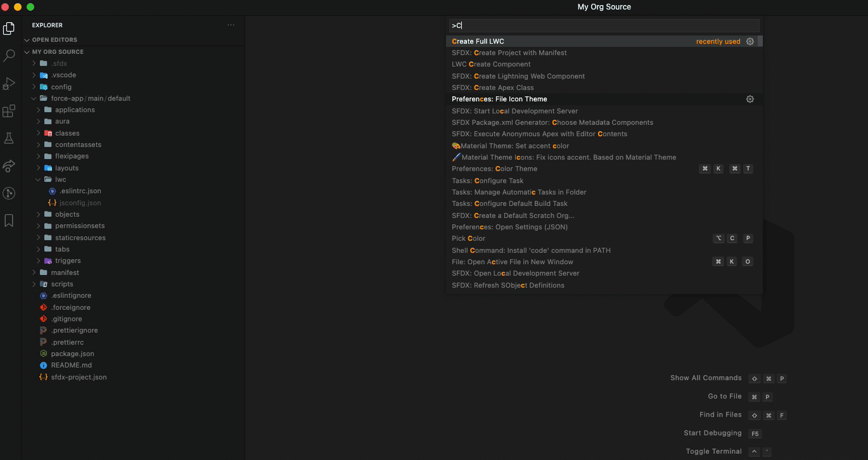
Task: Click the .prettierignore file name
Action: coord(74,331)
